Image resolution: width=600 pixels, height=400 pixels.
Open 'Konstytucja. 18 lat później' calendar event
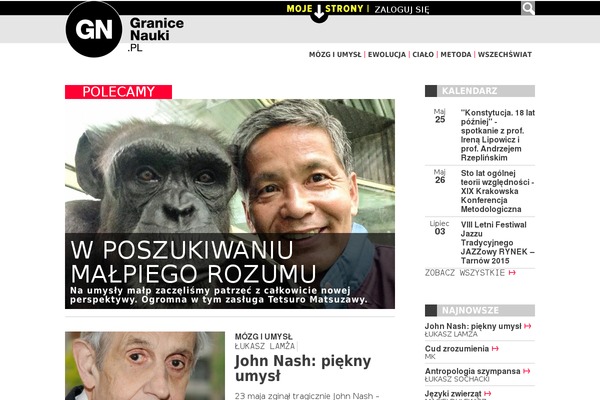(x=497, y=135)
